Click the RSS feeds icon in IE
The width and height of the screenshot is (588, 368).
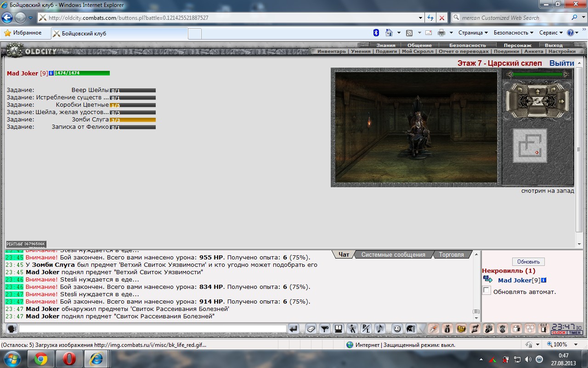pos(409,33)
